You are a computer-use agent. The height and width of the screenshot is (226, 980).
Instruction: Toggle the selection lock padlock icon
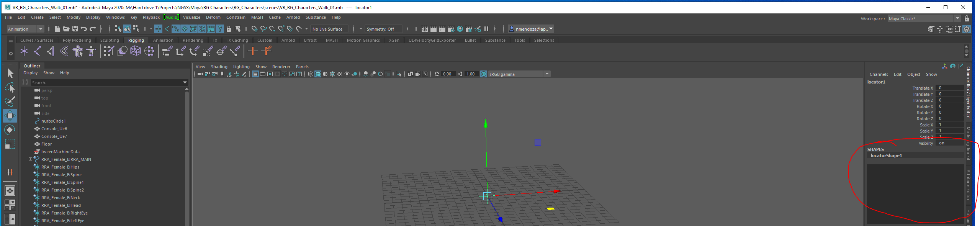(229, 29)
